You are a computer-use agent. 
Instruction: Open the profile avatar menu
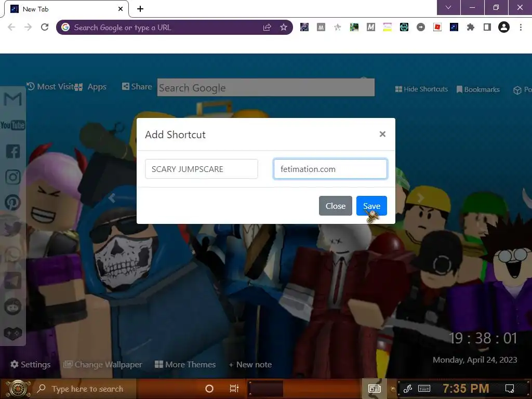[x=504, y=27]
